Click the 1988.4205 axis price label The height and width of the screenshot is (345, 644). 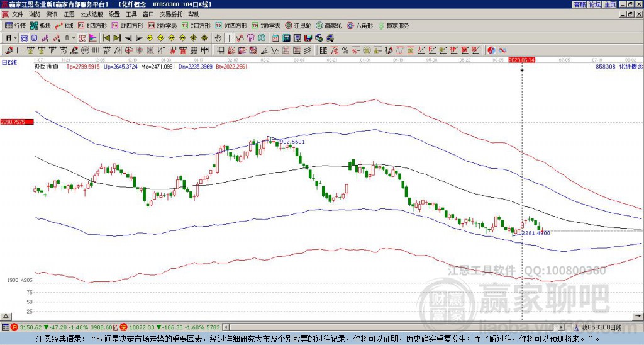coord(19,280)
